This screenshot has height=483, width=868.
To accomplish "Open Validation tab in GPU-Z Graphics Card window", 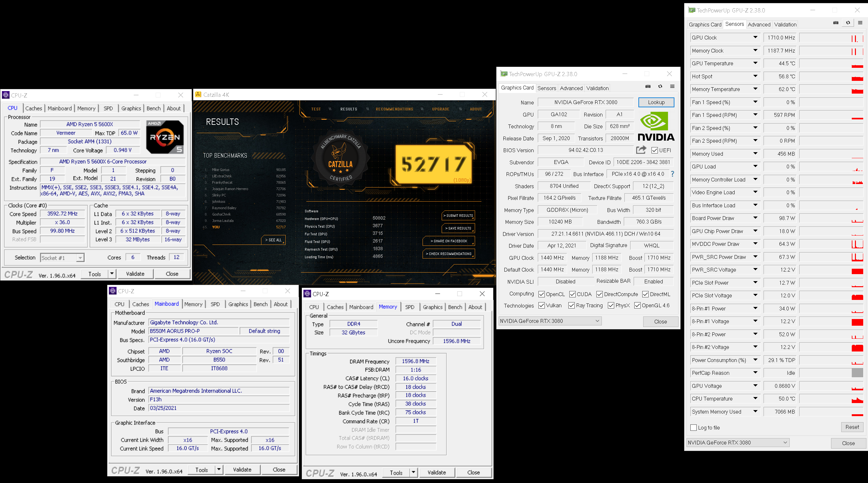I will [597, 88].
